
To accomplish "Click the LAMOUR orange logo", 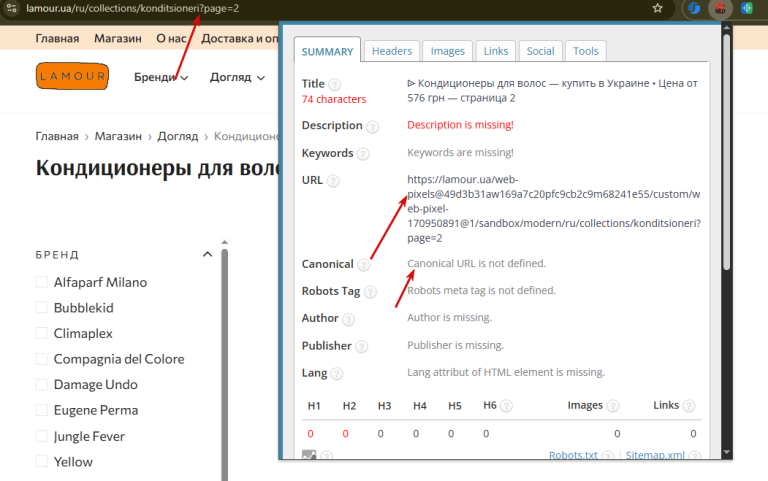I will (x=72, y=76).
